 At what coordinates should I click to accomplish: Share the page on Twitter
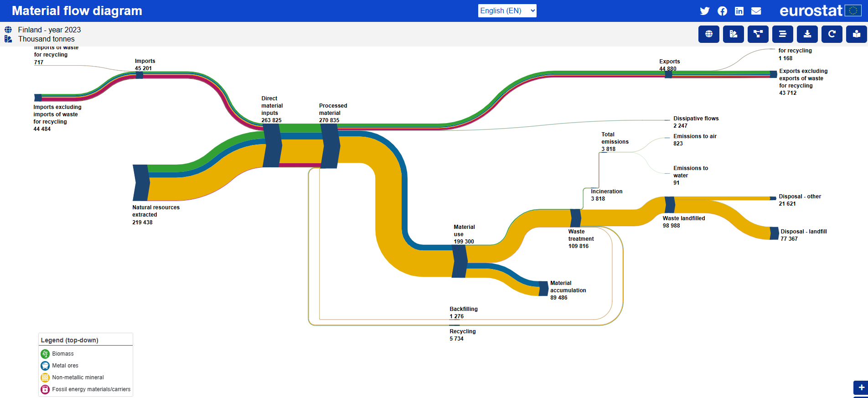704,11
